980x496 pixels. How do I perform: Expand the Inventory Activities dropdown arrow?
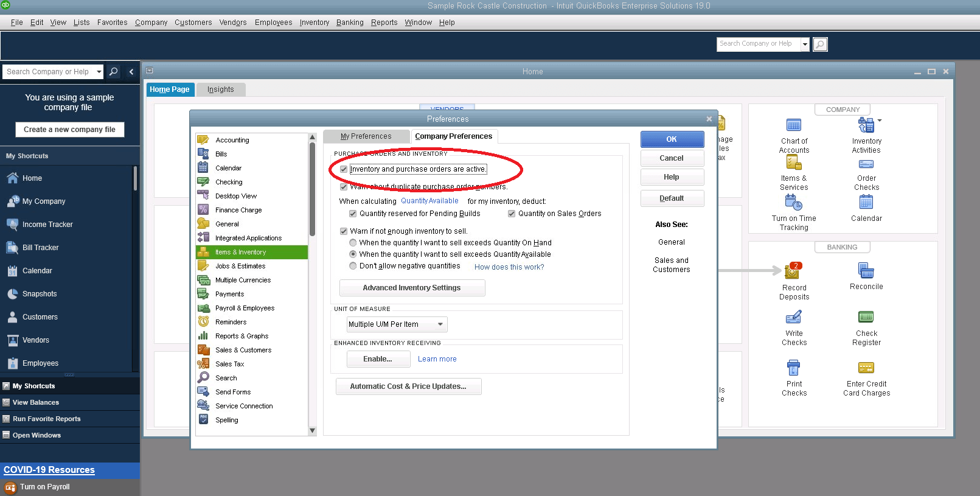point(880,121)
